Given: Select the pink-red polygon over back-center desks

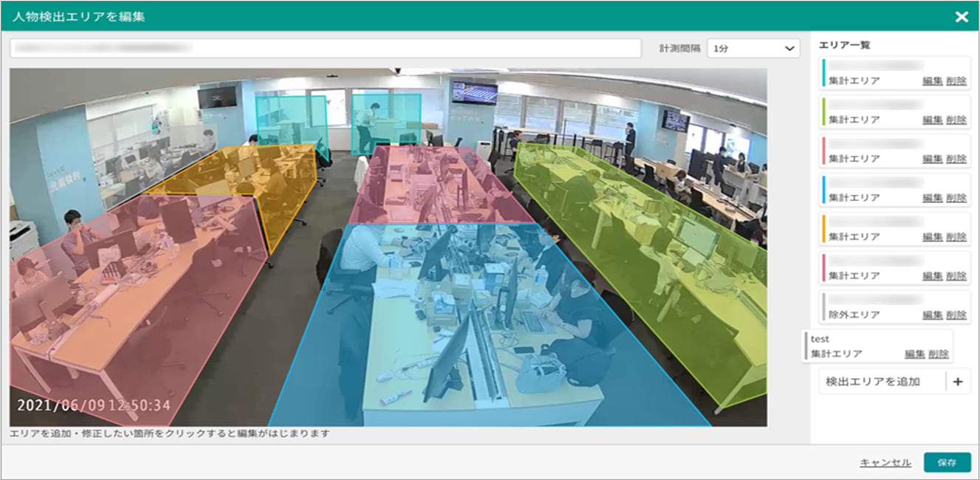Looking at the screenshot, I should pyautogui.click(x=443, y=185).
